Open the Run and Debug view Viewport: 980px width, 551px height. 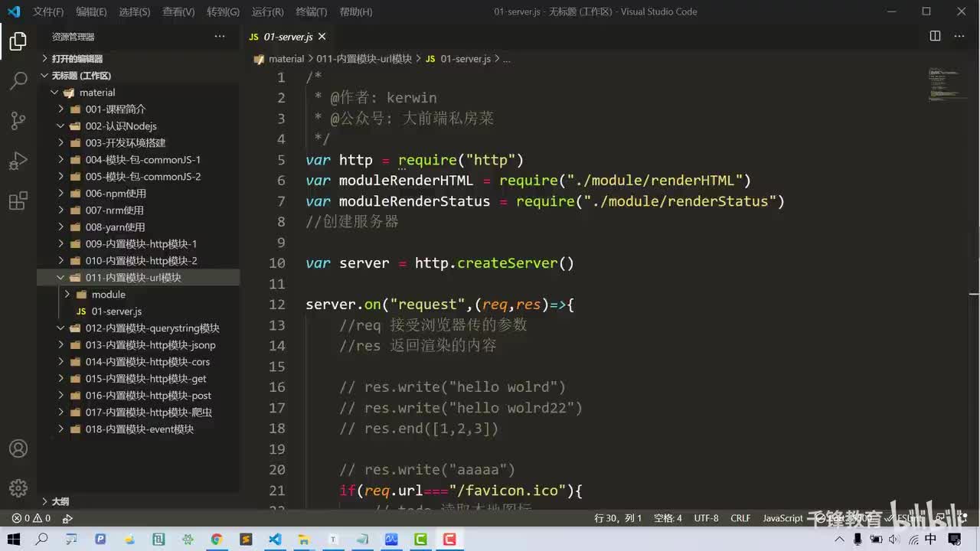click(18, 161)
